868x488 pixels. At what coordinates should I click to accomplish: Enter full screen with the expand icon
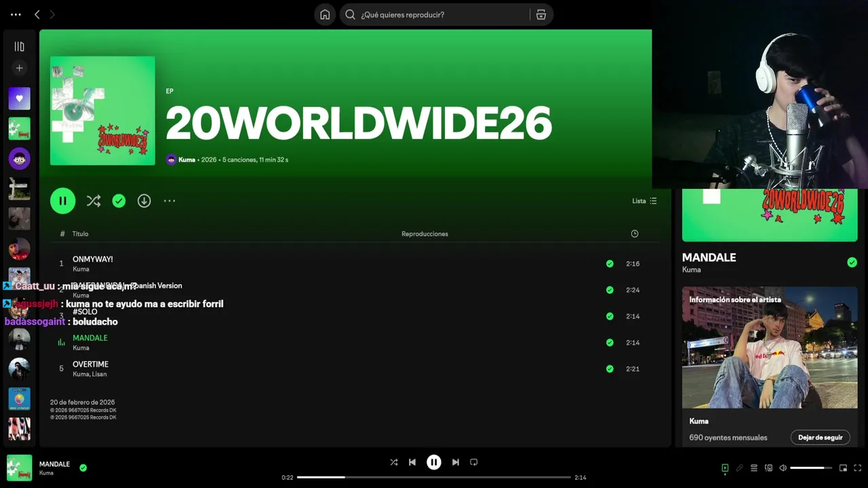(858, 468)
